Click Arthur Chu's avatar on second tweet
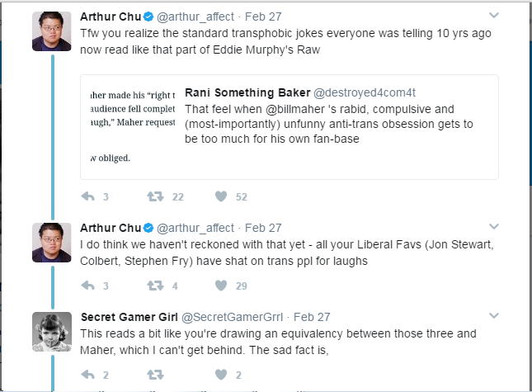The height and width of the screenshot is (392, 532). pos(52,243)
